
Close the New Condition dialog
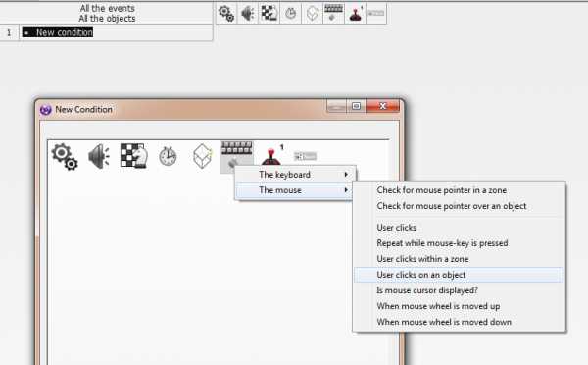point(383,106)
